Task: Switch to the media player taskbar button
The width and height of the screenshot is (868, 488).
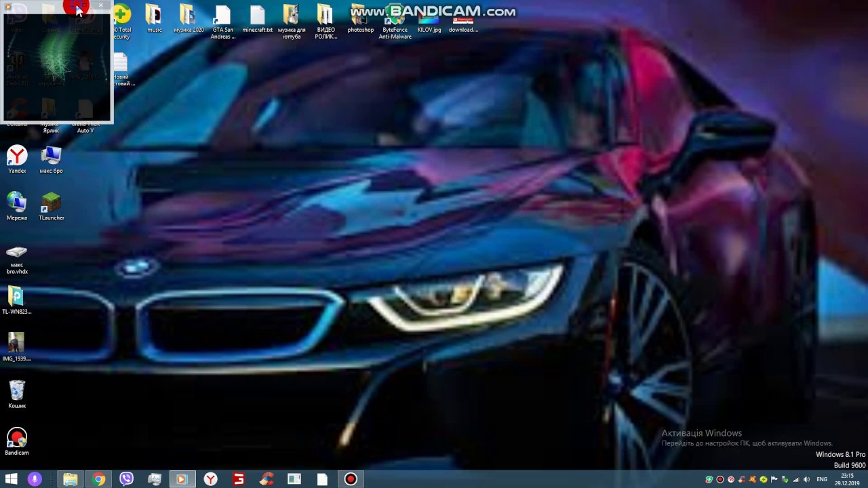Action: pos(182,479)
